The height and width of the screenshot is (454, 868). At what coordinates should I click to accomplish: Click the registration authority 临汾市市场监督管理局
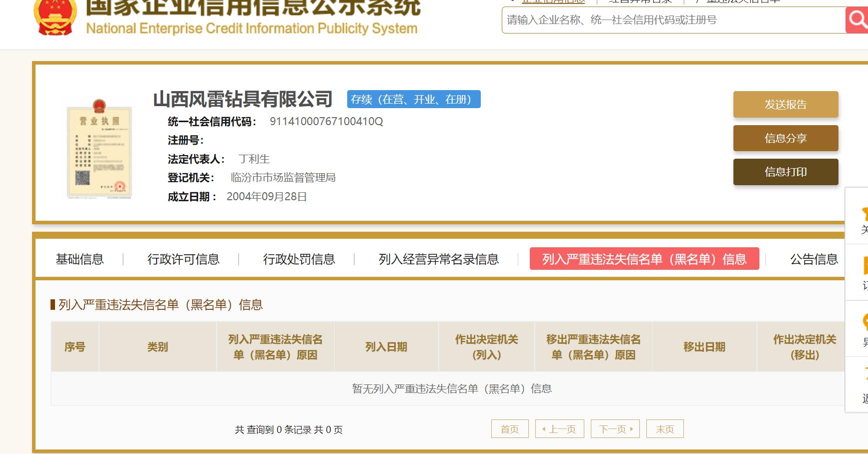(x=283, y=178)
